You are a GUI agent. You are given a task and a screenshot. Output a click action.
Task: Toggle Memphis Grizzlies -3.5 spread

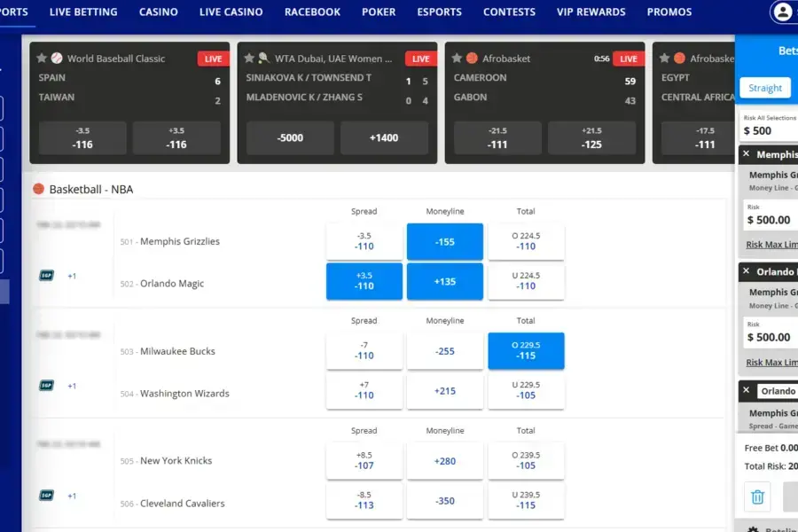click(x=364, y=241)
